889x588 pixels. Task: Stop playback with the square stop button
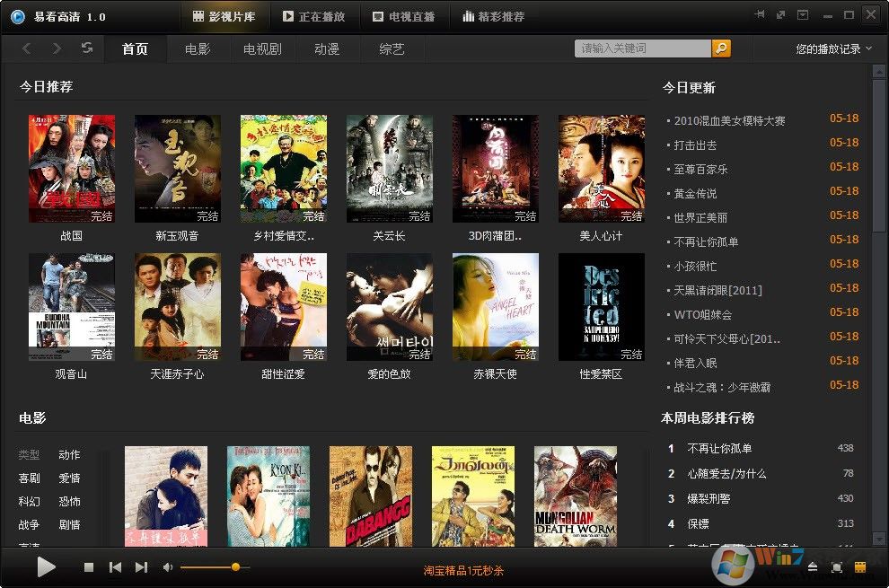click(88, 567)
